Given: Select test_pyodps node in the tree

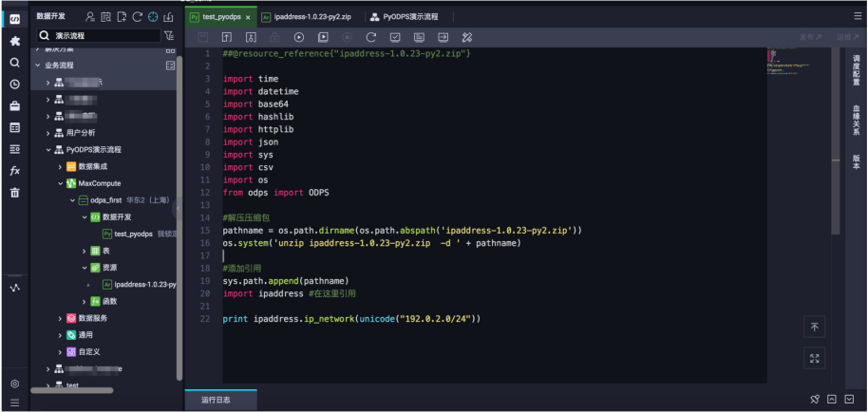Looking at the screenshot, I should (x=134, y=234).
